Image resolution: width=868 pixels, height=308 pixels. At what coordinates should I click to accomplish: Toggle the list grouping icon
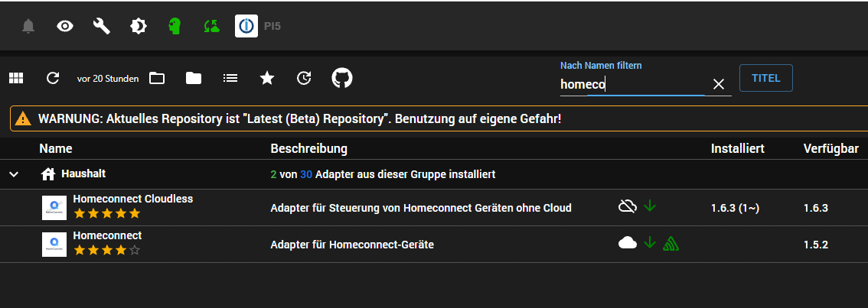[x=230, y=78]
